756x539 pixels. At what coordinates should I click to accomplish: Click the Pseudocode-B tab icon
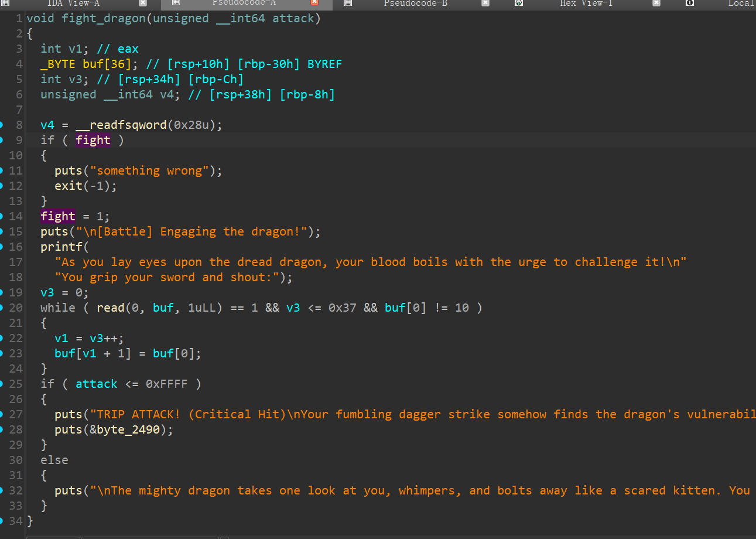(348, 3)
